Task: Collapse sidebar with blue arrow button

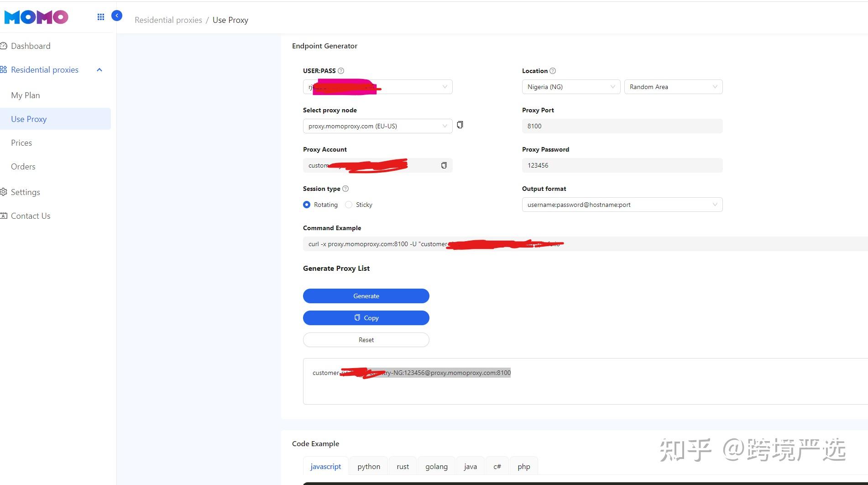Action: (117, 16)
